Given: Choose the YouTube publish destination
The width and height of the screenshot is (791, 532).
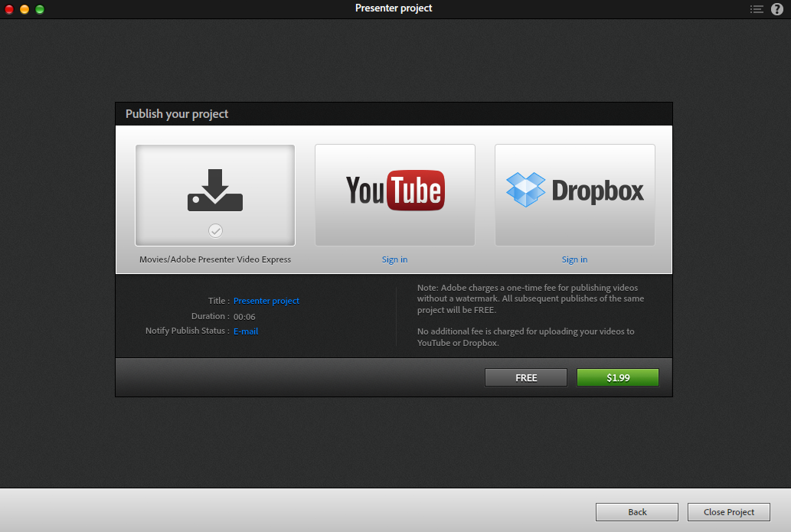Looking at the screenshot, I should [395, 195].
